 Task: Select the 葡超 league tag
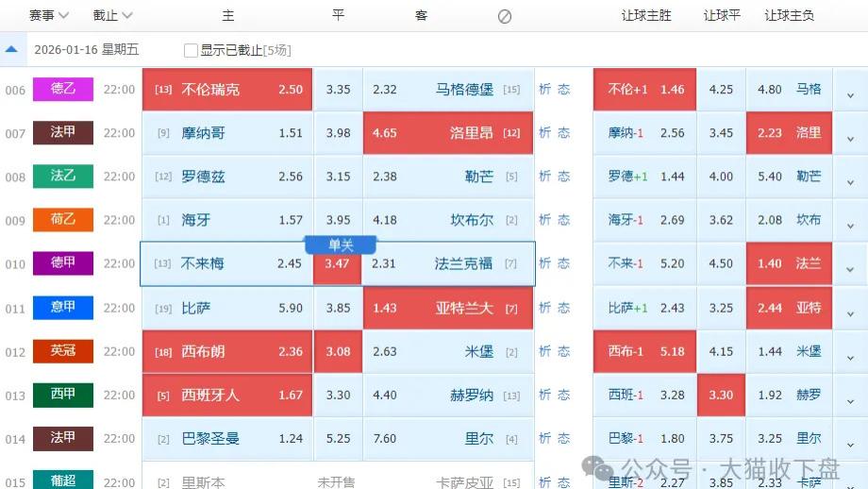pos(63,480)
